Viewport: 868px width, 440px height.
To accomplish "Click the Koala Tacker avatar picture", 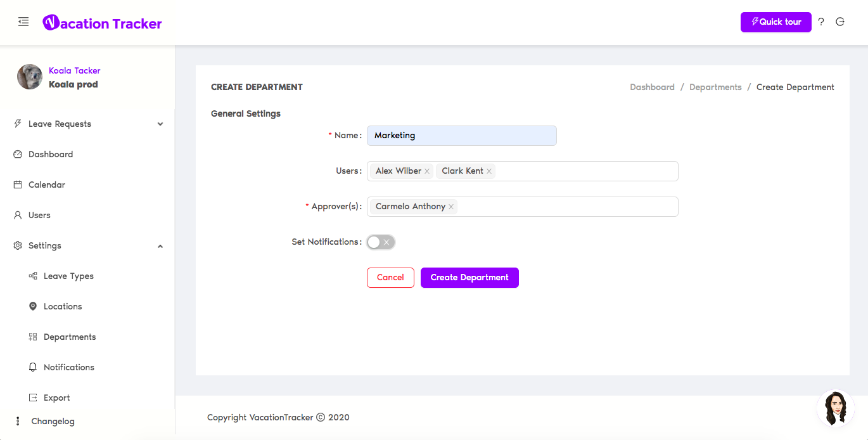I will (30, 77).
